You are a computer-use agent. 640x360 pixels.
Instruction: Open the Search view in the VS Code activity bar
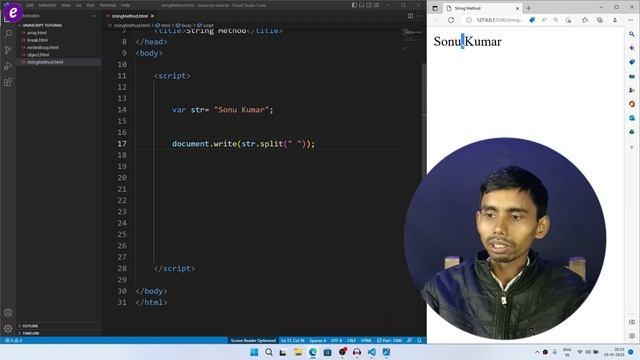(8, 33)
